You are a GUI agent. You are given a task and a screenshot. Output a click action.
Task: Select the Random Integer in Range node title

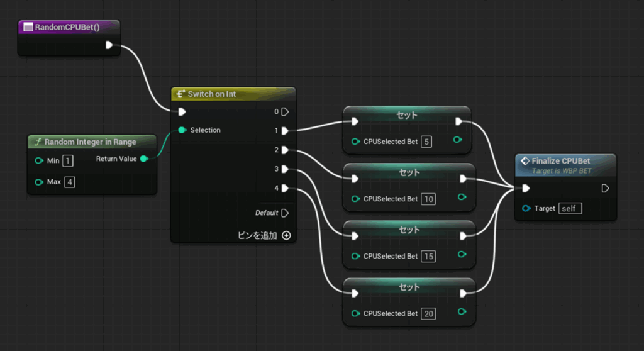(x=90, y=142)
